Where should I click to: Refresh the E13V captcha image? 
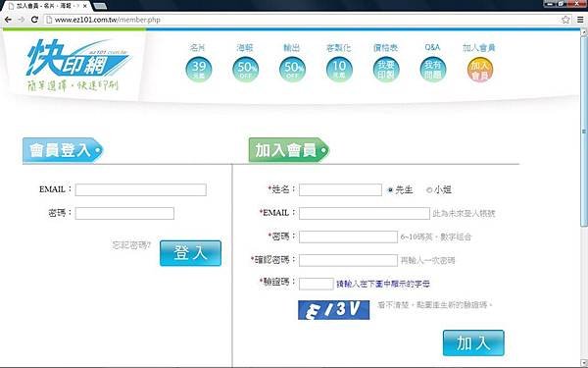tap(333, 310)
